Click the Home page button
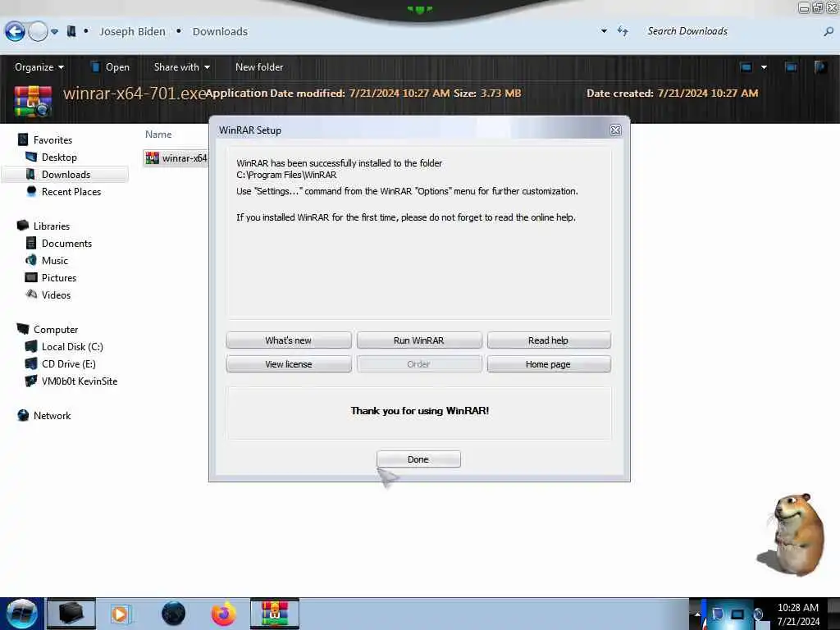The image size is (840, 630). [x=549, y=364]
